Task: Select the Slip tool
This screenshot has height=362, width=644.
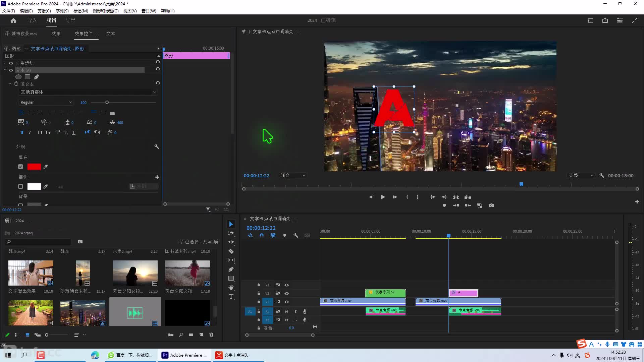Action: click(231, 260)
